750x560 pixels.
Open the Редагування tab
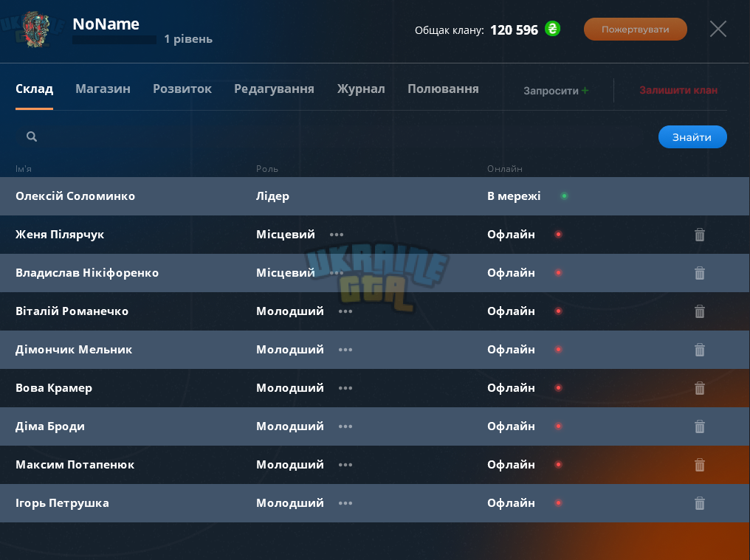coord(274,89)
